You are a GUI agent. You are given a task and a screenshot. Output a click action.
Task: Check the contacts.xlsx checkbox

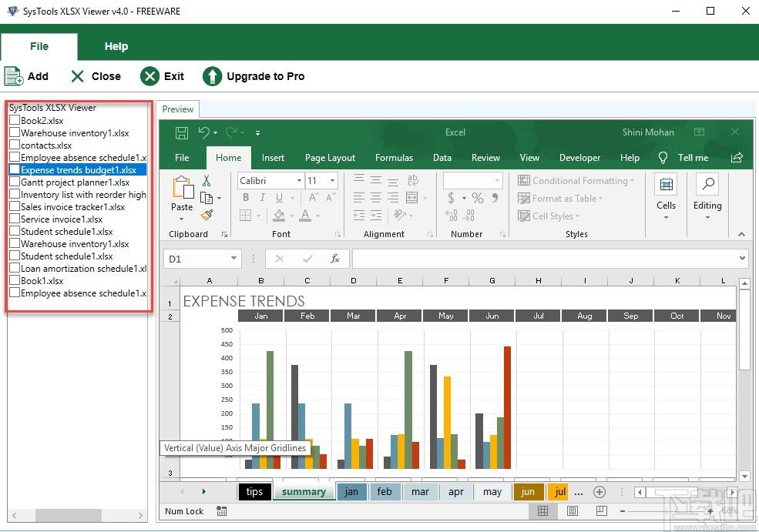(x=15, y=145)
